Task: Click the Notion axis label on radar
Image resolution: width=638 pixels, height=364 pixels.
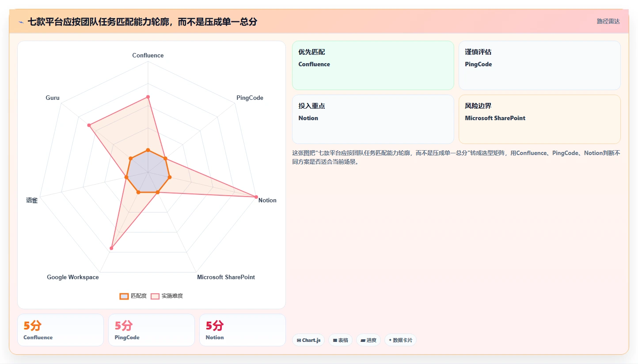Action: coord(267,201)
